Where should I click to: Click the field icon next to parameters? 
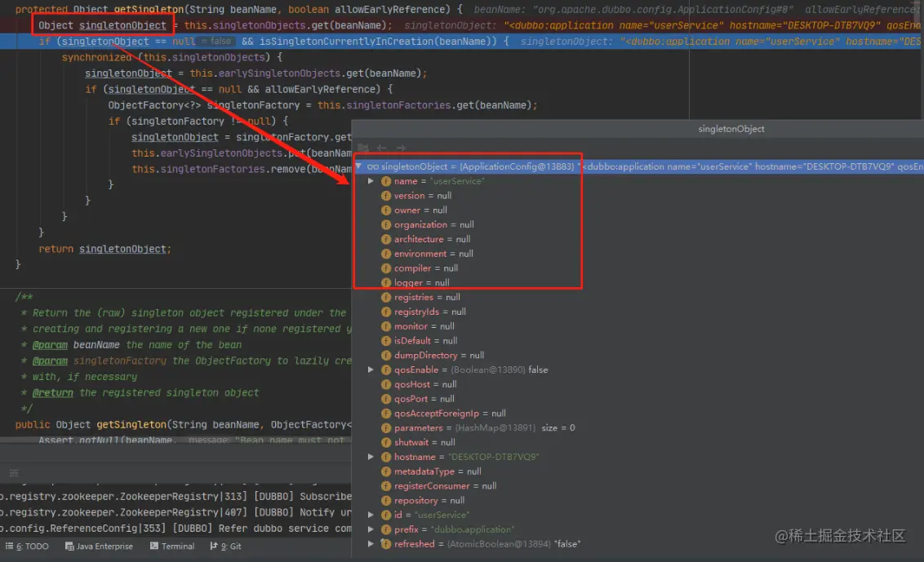click(x=386, y=428)
